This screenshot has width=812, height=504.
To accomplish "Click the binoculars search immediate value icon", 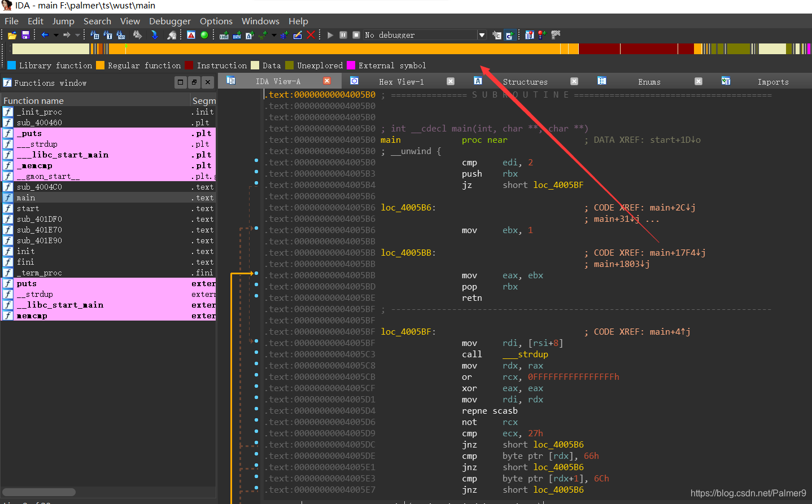I will click(x=94, y=35).
